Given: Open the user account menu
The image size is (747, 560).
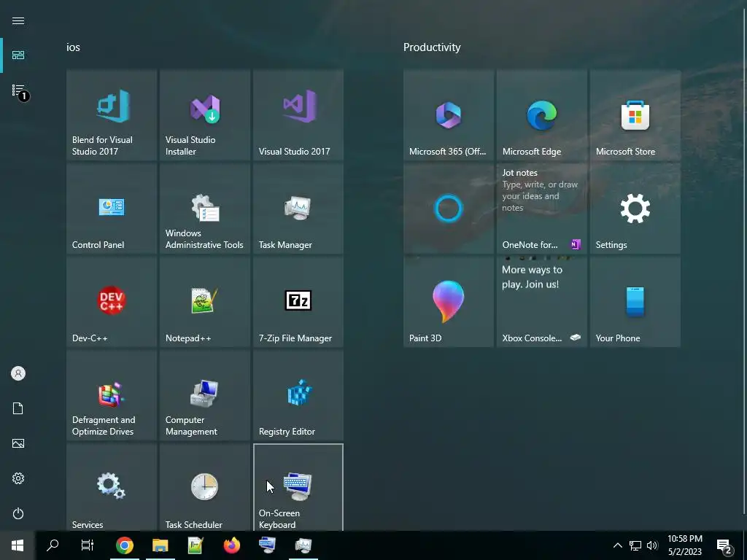Looking at the screenshot, I should click(18, 373).
